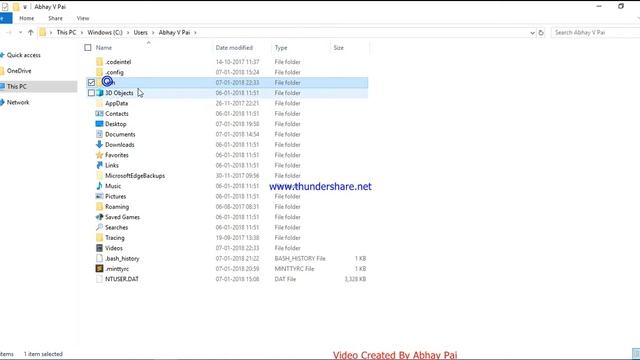The width and height of the screenshot is (640, 360).
Task: Click the title bar folder icon
Action: pos(16,7)
